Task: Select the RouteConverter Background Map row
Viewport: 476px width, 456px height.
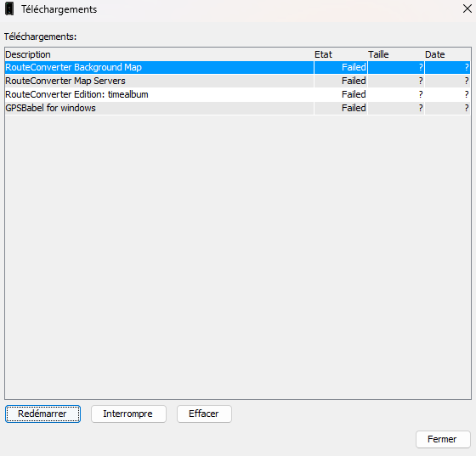Action: coord(238,67)
